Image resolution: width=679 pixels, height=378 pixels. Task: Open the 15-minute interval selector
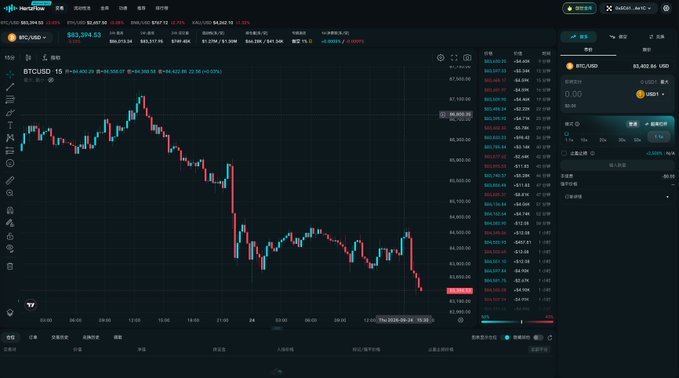(10, 58)
